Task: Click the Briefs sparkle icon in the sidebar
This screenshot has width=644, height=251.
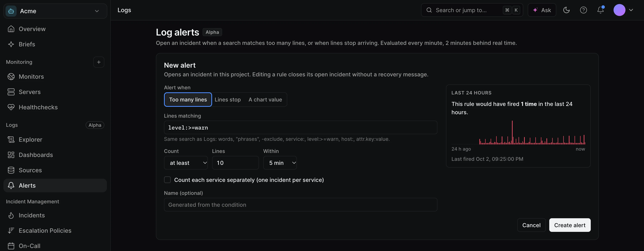Action: (x=11, y=44)
